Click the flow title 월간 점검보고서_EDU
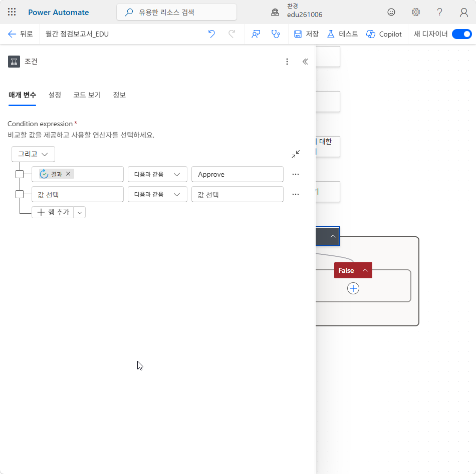 coord(77,34)
